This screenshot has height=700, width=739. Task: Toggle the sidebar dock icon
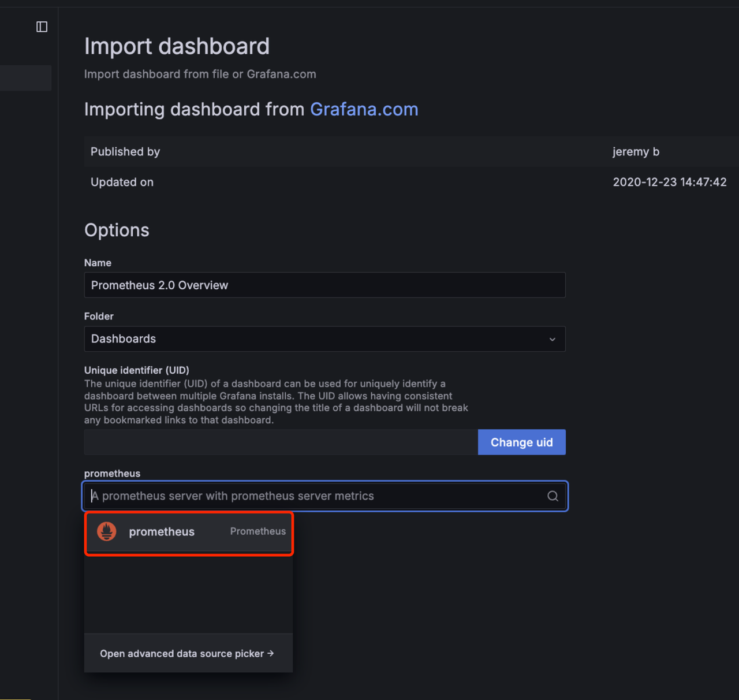[x=42, y=27]
